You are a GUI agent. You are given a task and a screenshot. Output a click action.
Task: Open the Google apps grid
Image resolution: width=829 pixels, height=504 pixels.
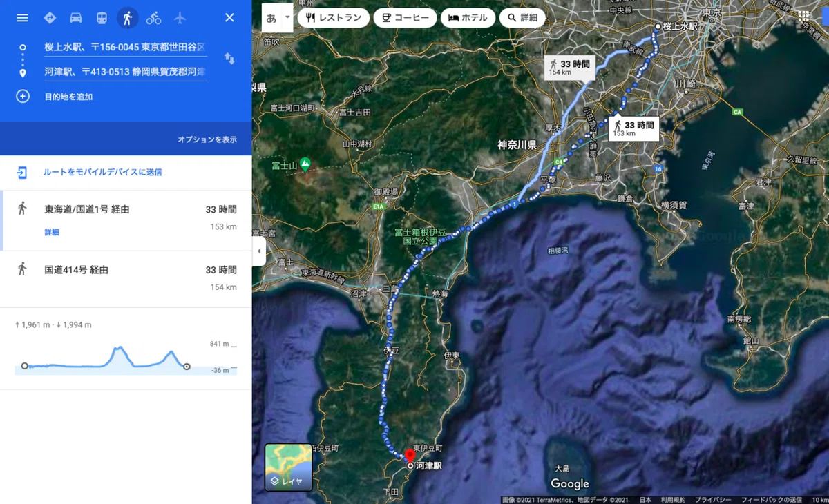click(x=804, y=16)
